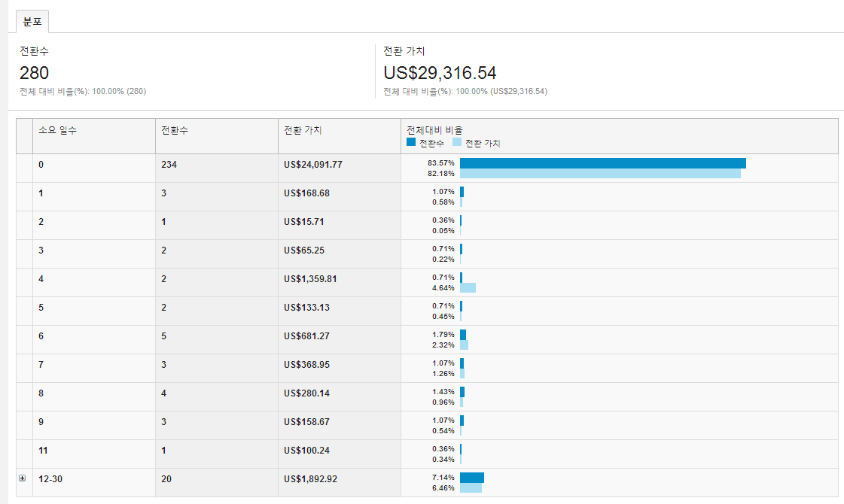Click the 1.26% percentage label
This screenshot has width=844, height=504.
(x=443, y=373)
